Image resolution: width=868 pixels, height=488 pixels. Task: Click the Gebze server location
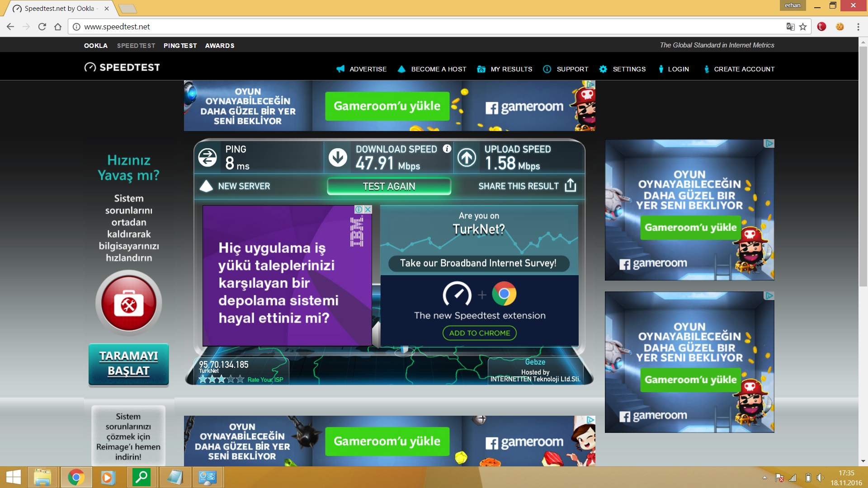click(x=535, y=362)
